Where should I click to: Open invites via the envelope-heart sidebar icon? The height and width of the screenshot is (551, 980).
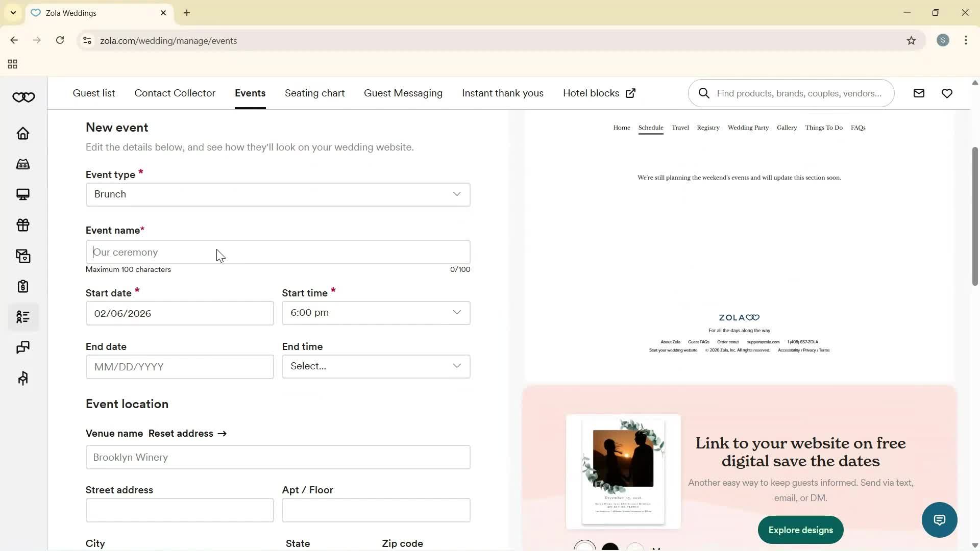coord(23,256)
